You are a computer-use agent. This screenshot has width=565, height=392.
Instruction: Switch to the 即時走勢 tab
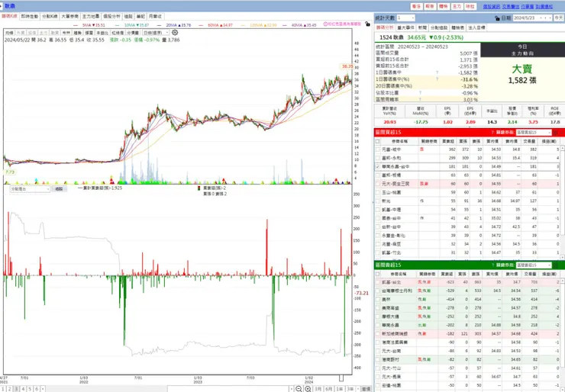click(x=30, y=17)
